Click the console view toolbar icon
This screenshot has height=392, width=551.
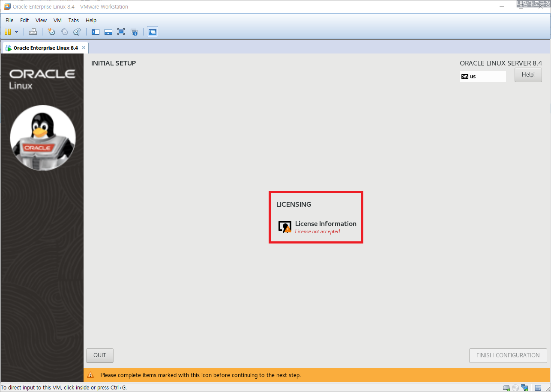[x=153, y=32]
